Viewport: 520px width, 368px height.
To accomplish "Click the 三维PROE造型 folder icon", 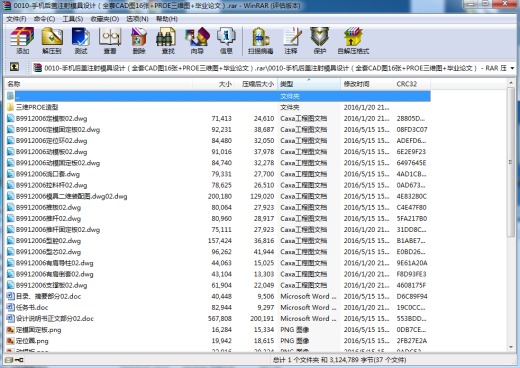I will coord(10,107).
